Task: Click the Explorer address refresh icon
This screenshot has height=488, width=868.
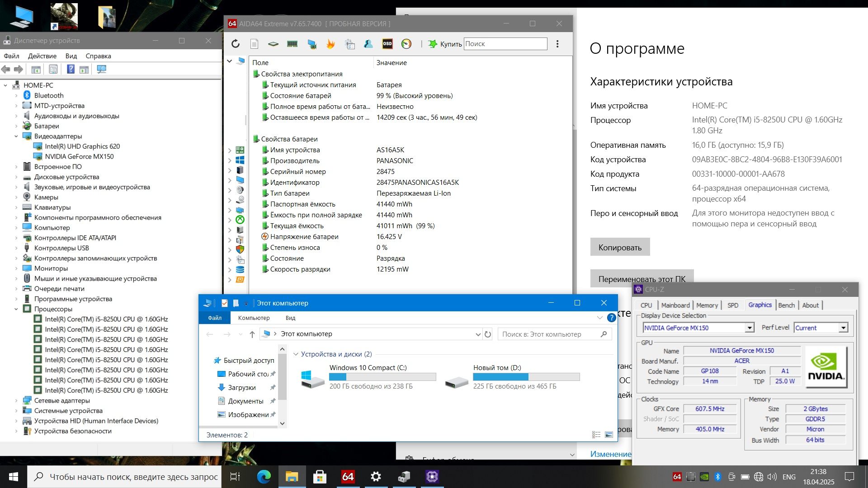Action: click(x=487, y=334)
